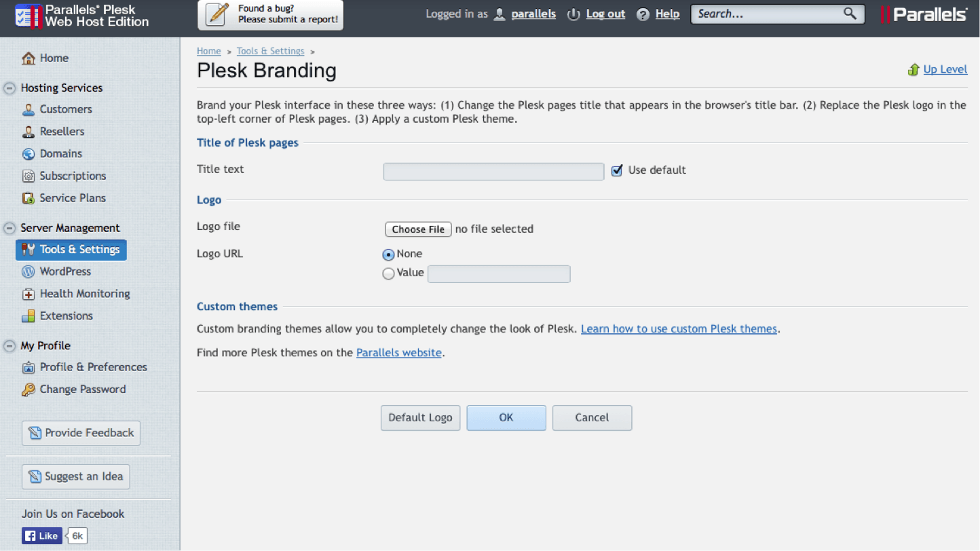This screenshot has width=980, height=551.
Task: Click the Logo URL Value input field
Action: (499, 274)
